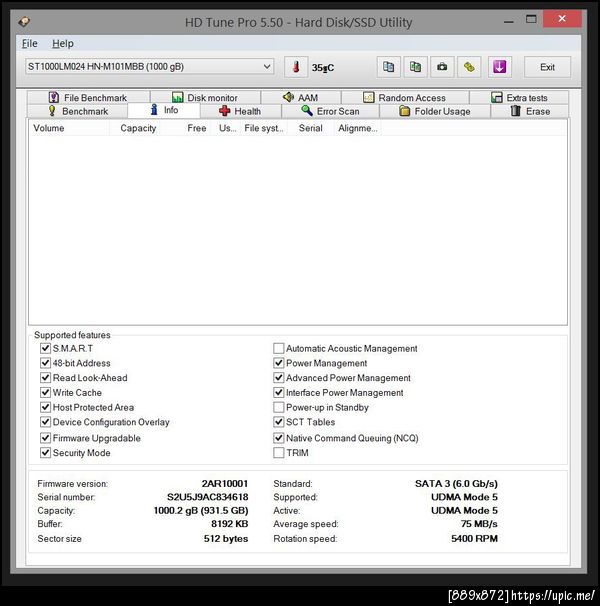Click the copy text to clipboard icon
The height and width of the screenshot is (606, 600).
[x=389, y=67]
